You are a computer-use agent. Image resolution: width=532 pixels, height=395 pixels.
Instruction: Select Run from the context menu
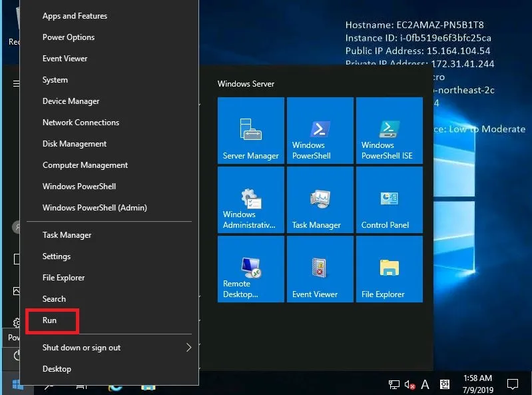click(x=50, y=320)
